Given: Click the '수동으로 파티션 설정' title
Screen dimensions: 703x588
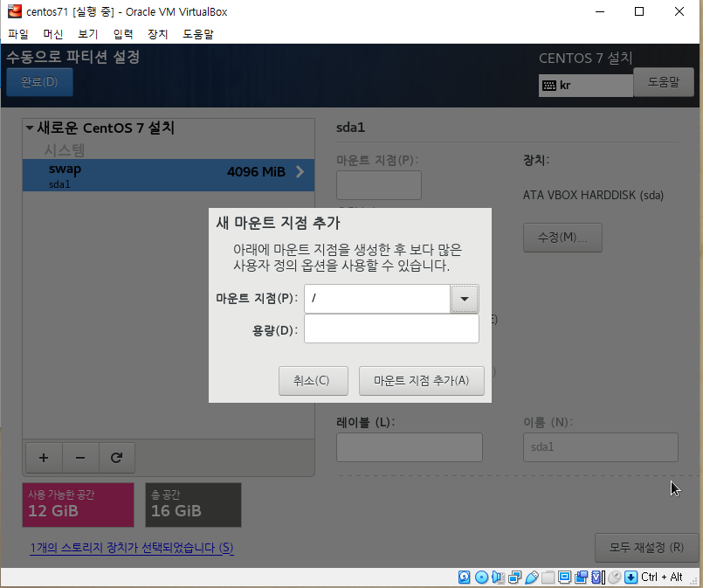Looking at the screenshot, I should point(73,57).
